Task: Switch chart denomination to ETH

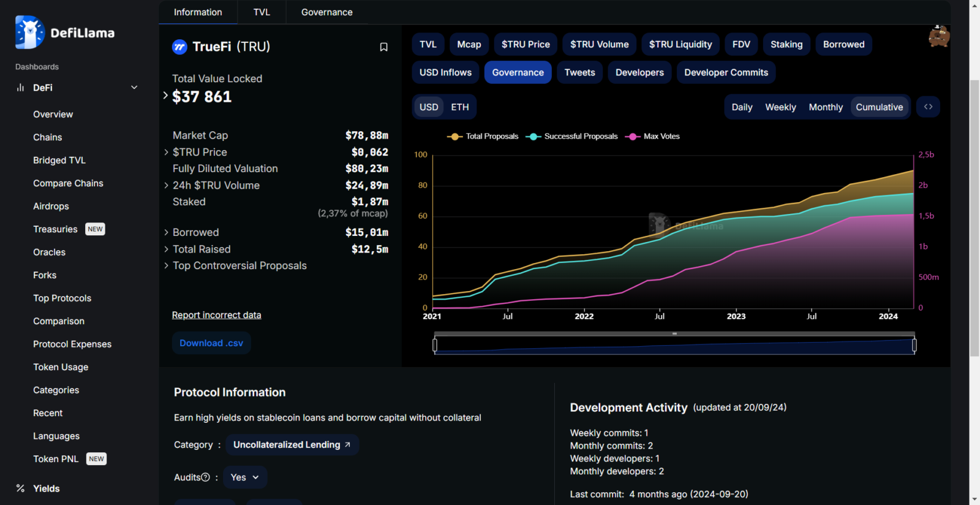Action: point(460,107)
